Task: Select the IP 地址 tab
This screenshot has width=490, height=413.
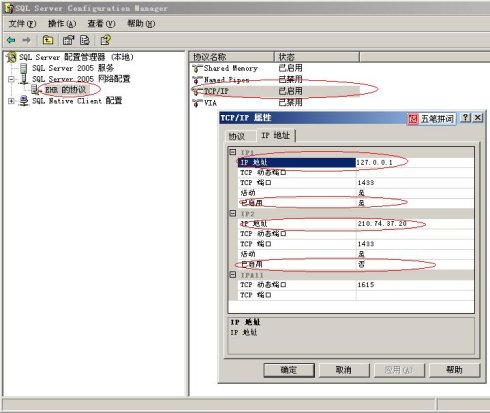Action: 276,135
